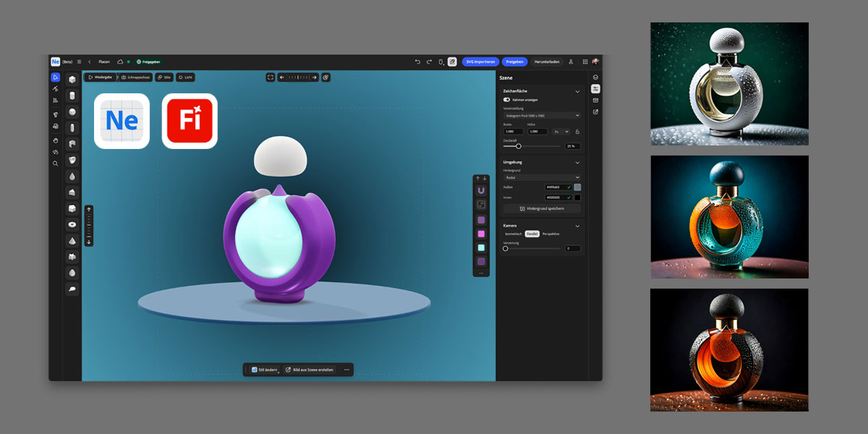The image size is (868, 434).
Task: Select the zoom magnifier tool
Action: pos(55,163)
